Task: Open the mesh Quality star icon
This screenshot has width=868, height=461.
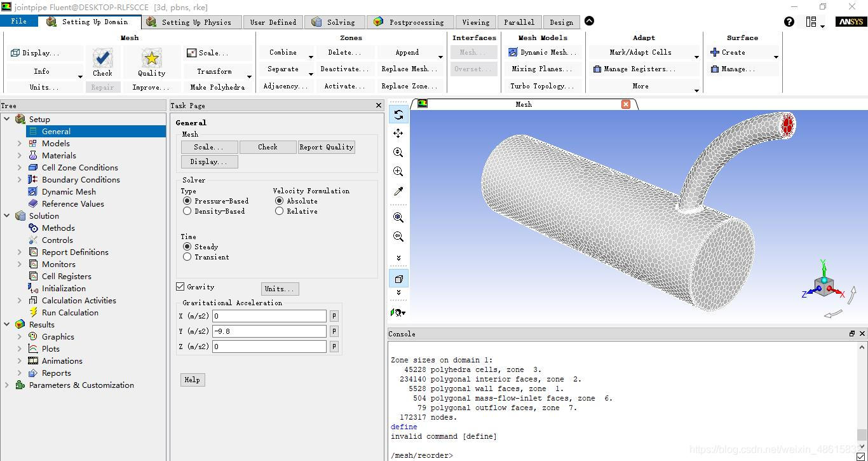Action: click(x=151, y=60)
